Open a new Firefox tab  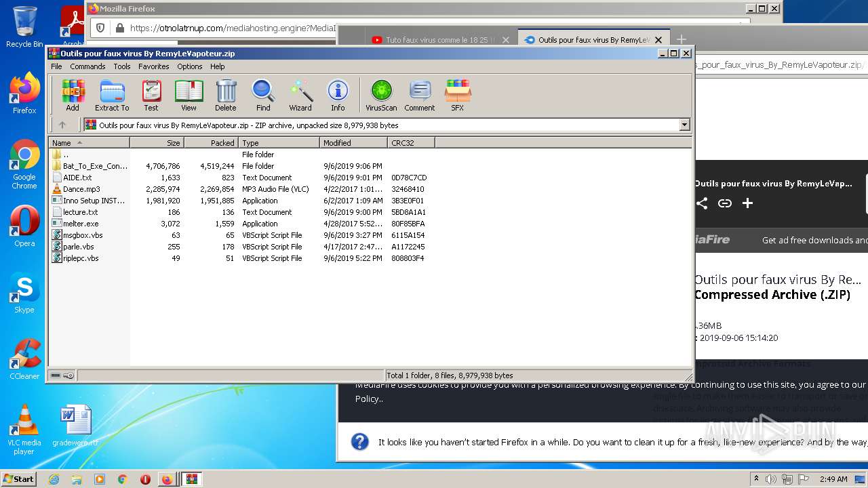coord(682,40)
